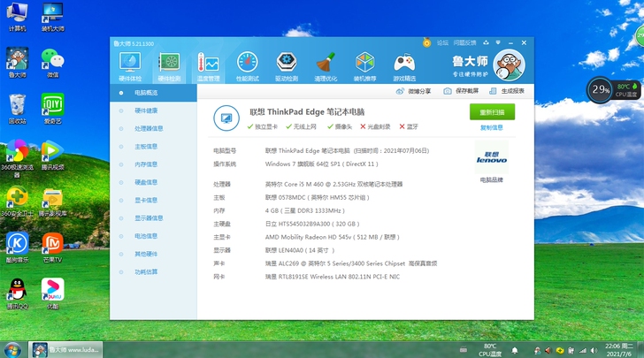
Task: Open the 论坛 forum link
Action: [442, 42]
